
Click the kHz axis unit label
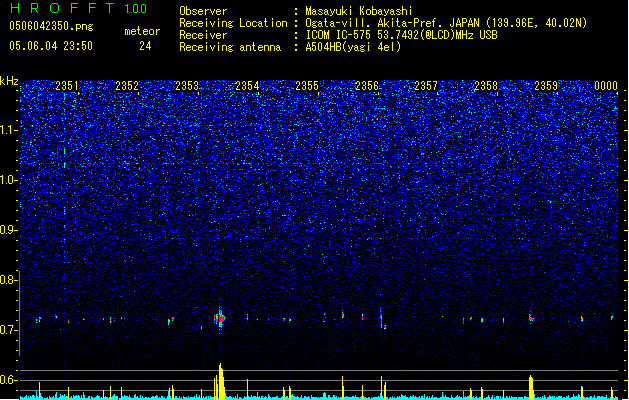pyautogui.click(x=9, y=81)
